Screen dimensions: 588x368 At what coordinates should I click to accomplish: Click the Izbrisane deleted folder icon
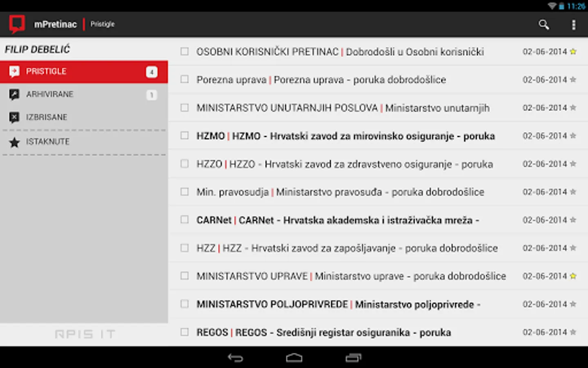[14, 117]
